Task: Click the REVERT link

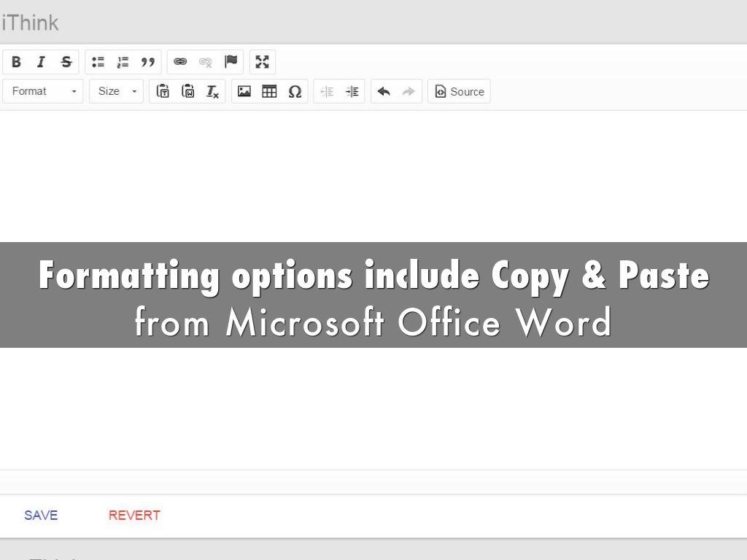Action: pyautogui.click(x=134, y=515)
